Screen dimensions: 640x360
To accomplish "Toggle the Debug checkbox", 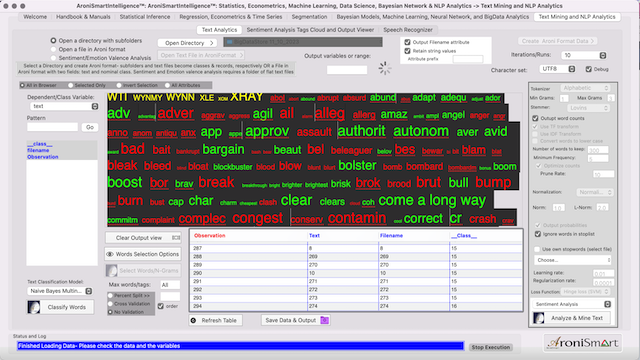I will [x=589, y=69].
